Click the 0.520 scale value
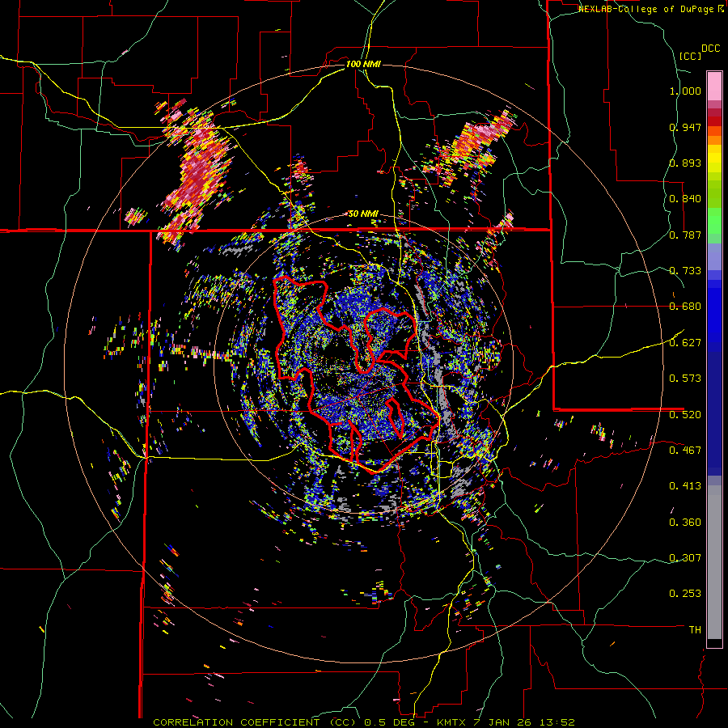 (x=685, y=414)
